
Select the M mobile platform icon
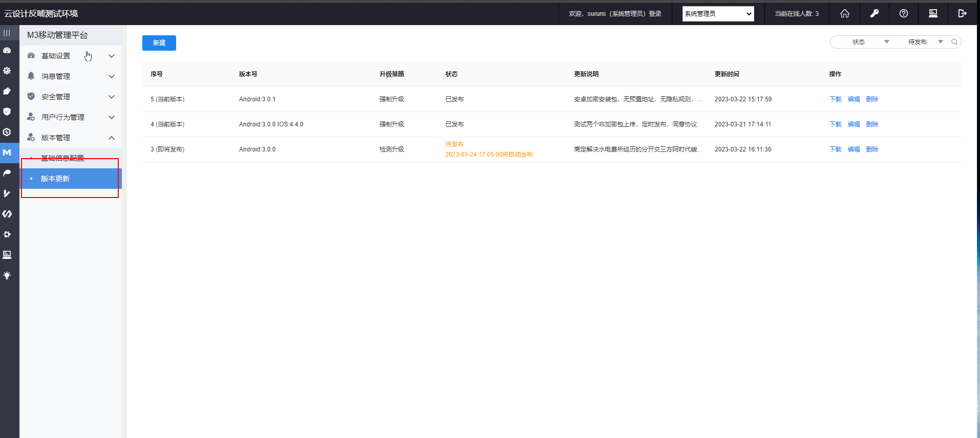(7, 152)
